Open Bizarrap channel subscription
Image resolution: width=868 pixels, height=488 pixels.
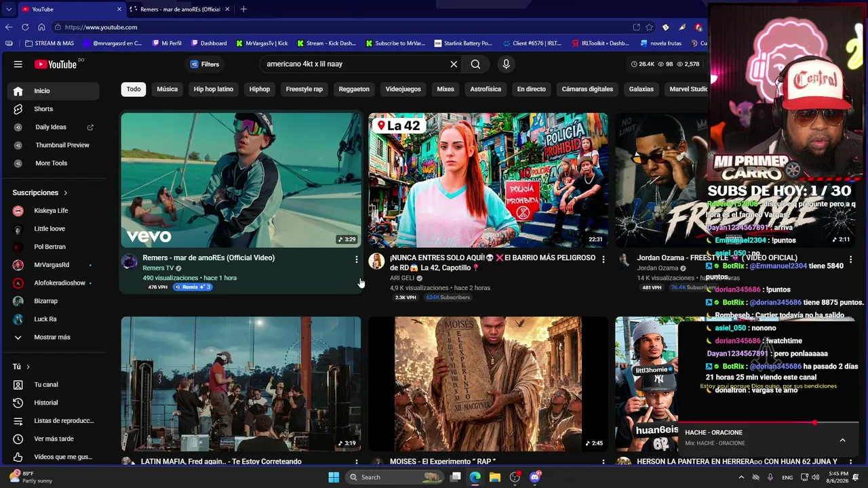point(53,301)
